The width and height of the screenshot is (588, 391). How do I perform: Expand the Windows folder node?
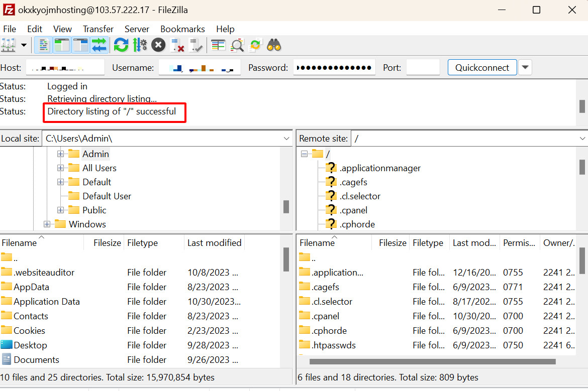click(47, 224)
